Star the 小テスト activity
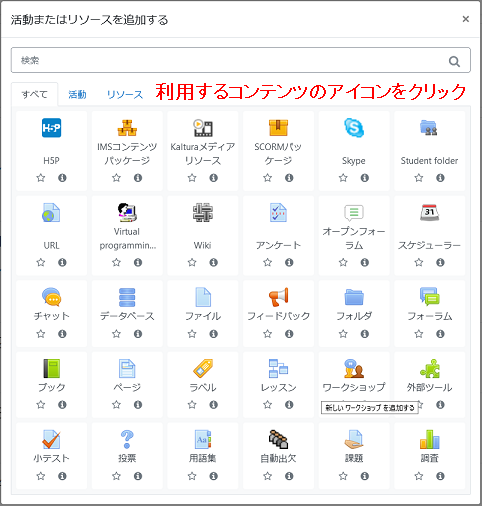This screenshot has height=506, width=482. 41,476
